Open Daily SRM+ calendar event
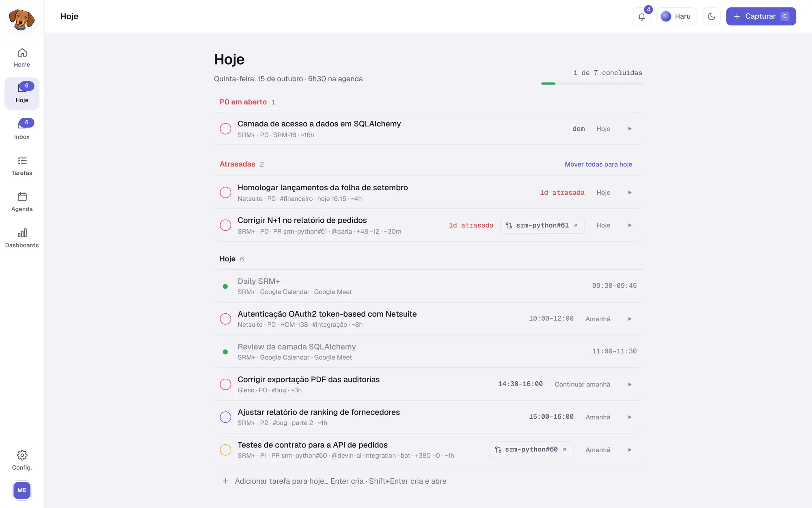The image size is (812, 508). [428, 286]
